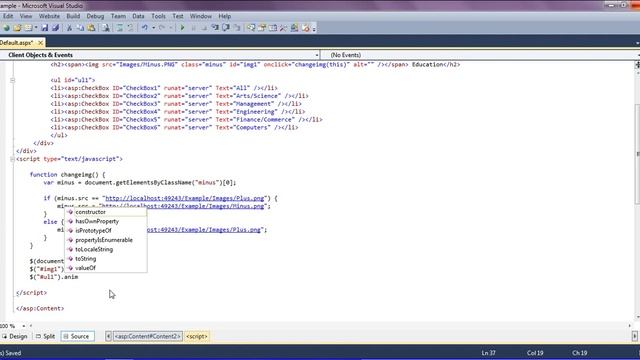Choose hasOwnProperty from the IntelliSense list

pos(106,221)
